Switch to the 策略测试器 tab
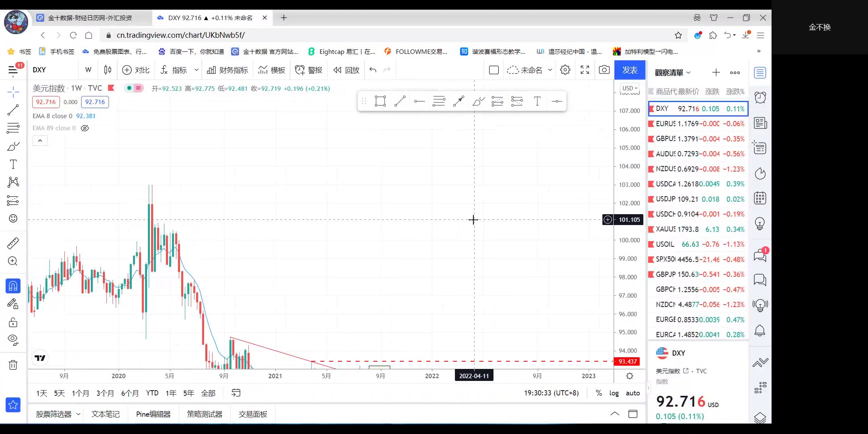 204,414
